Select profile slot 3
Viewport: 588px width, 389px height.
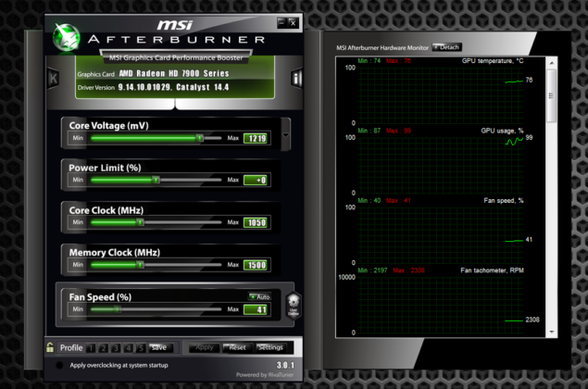pos(116,348)
